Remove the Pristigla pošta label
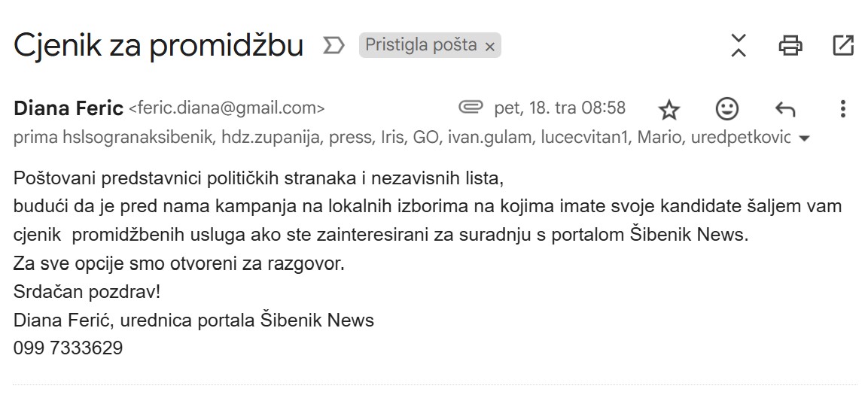 [x=489, y=47]
